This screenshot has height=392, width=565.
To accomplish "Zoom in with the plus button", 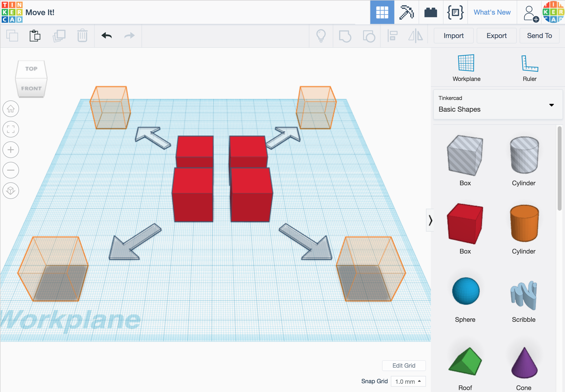I will tap(10, 150).
